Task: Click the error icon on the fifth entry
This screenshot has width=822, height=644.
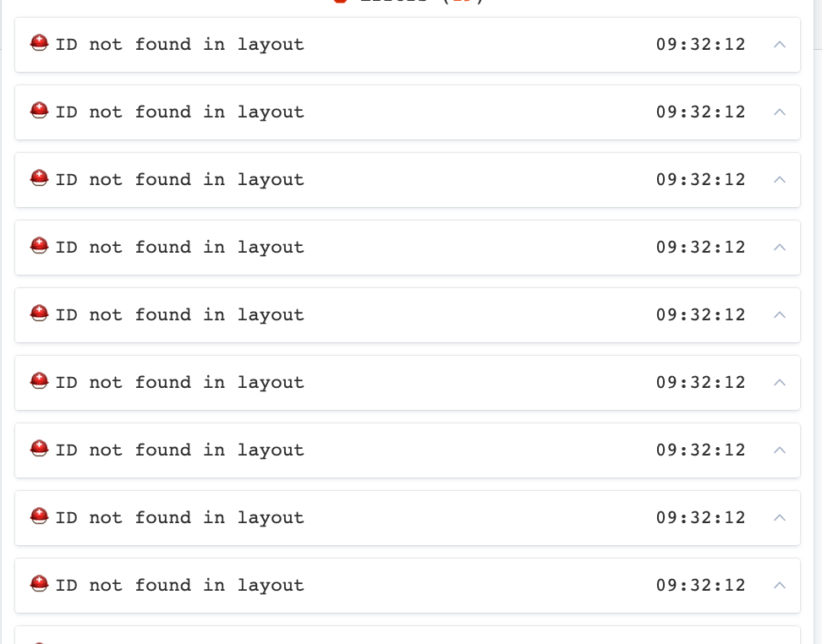Action: [x=38, y=314]
